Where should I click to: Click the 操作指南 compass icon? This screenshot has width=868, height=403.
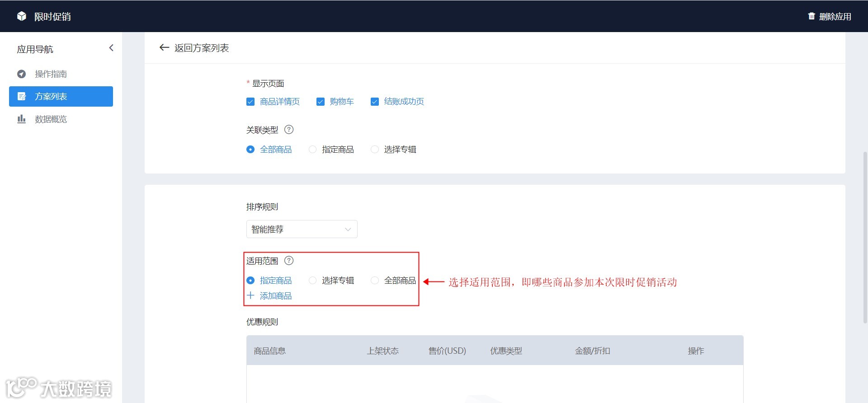(x=21, y=74)
